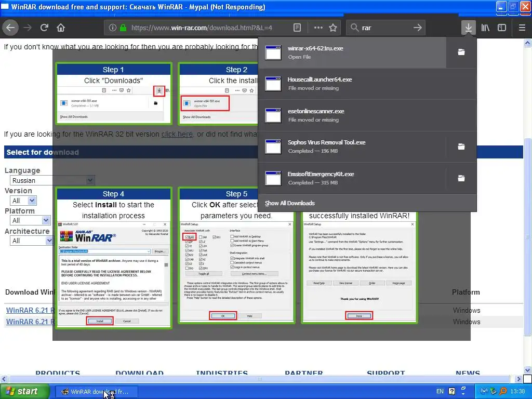Screen dimensions: 532x399
Task: Open containing folder for winrar-x64-621ru.exe
Action: [461, 52]
